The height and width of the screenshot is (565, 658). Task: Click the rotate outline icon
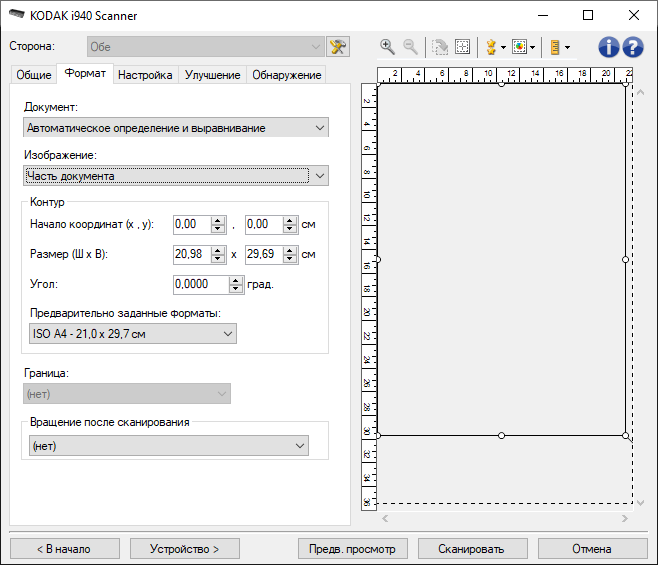pos(438,47)
